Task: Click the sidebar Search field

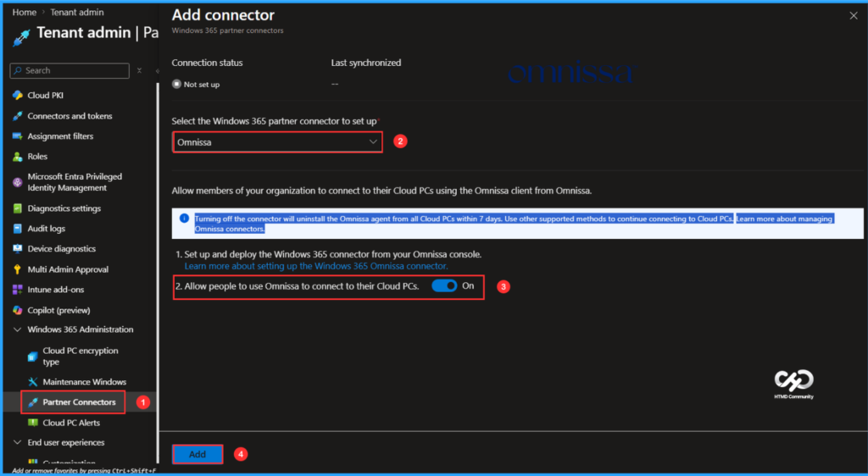Action: (70, 71)
